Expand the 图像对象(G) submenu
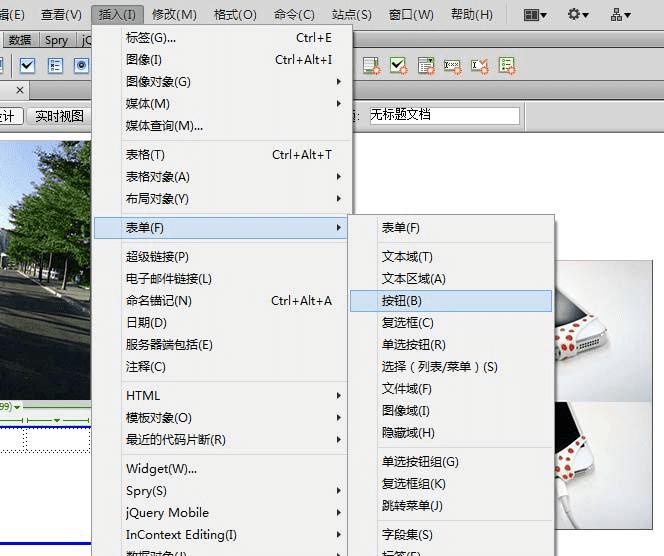The height and width of the screenshot is (556, 664). pyautogui.click(x=338, y=81)
